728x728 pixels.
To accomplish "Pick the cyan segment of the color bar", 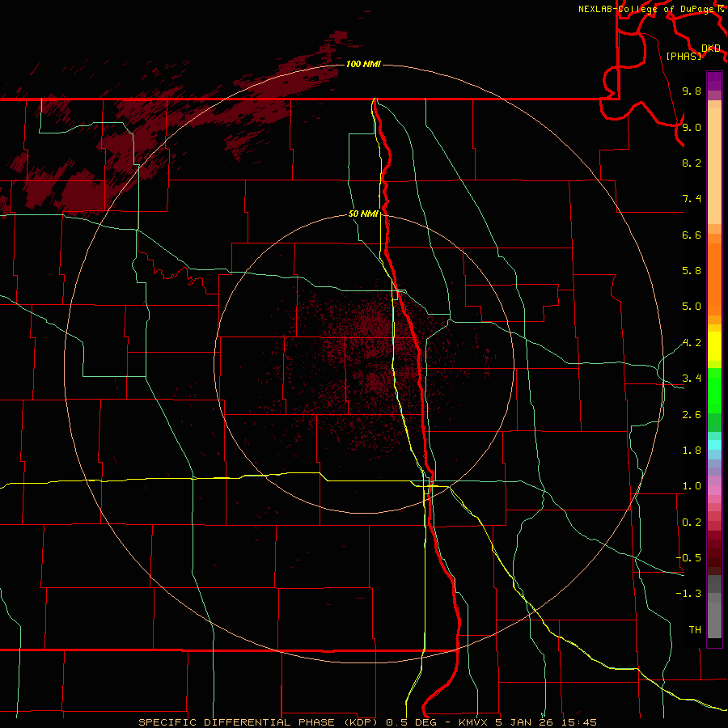I will 714,445.
